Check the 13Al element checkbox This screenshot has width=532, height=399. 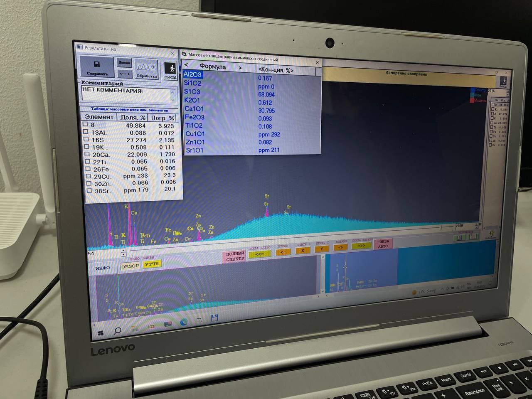tap(86, 132)
